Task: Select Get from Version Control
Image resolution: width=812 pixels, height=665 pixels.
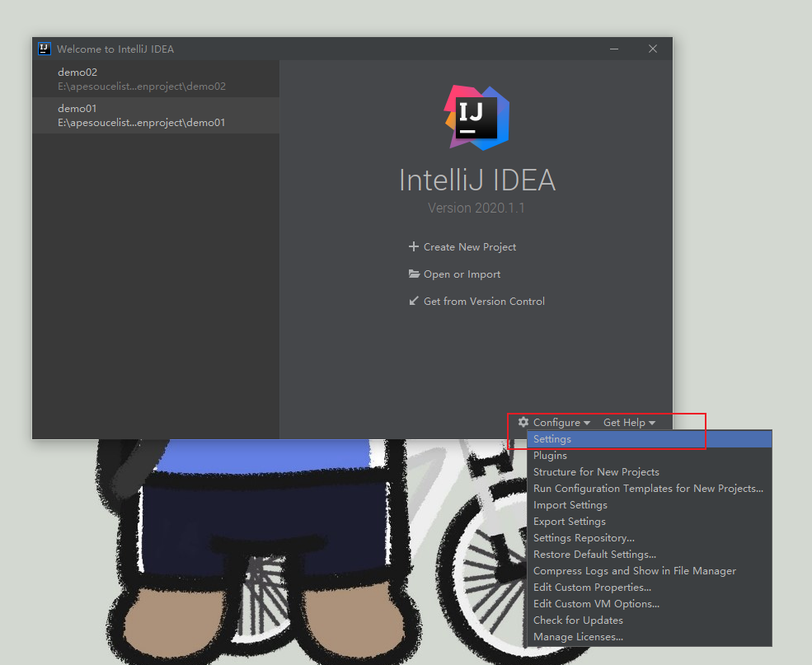Action: [484, 302]
